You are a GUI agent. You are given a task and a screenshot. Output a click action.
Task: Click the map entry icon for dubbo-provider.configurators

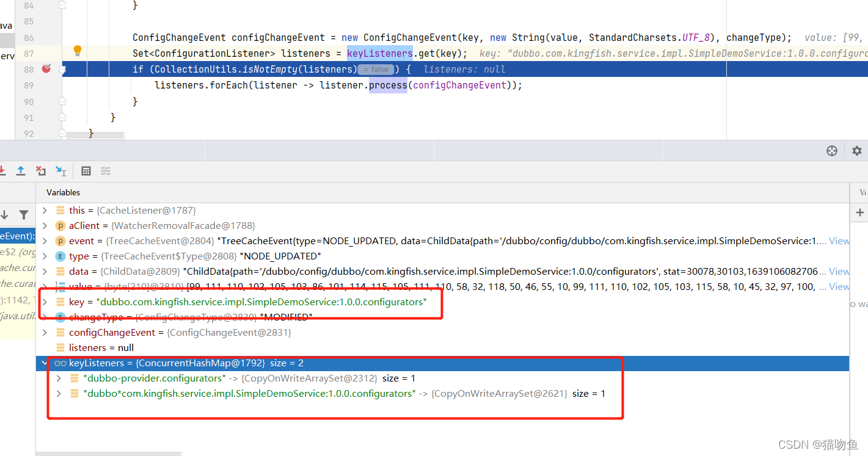tap(74, 378)
